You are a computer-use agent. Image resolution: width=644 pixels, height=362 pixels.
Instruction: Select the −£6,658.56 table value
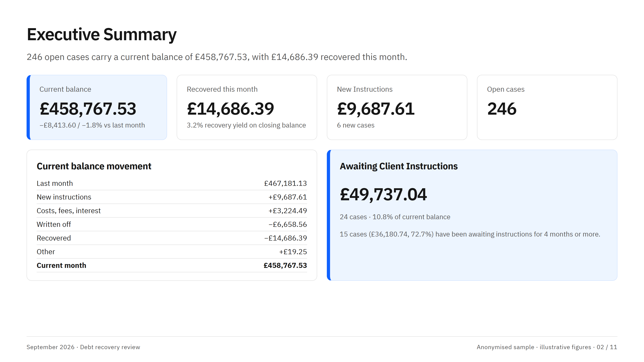pos(288,224)
